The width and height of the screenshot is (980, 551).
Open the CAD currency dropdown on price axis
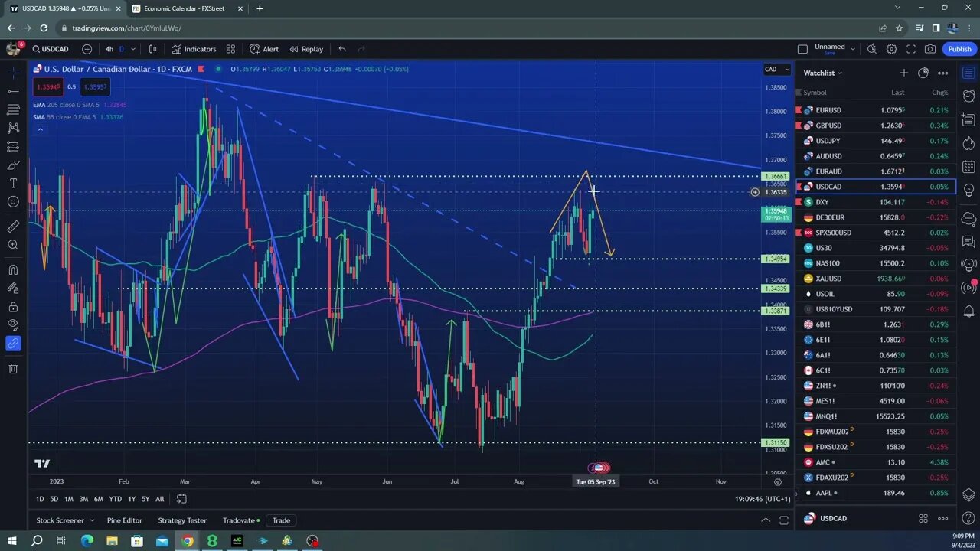777,70
